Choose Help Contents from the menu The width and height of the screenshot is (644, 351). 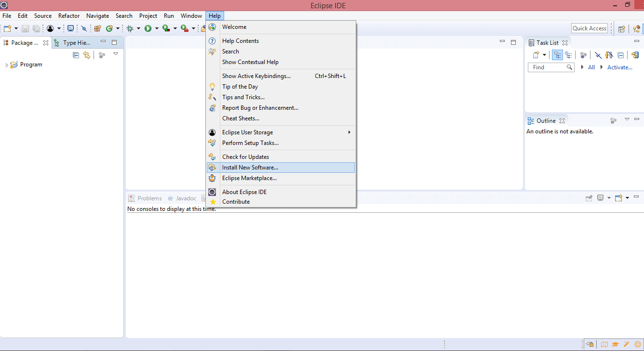click(281, 41)
